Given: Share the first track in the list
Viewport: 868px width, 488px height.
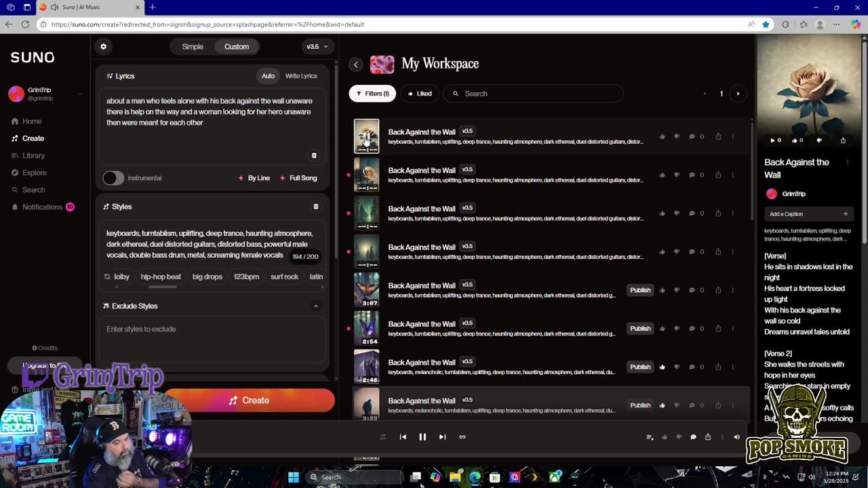Looking at the screenshot, I should 718,136.
